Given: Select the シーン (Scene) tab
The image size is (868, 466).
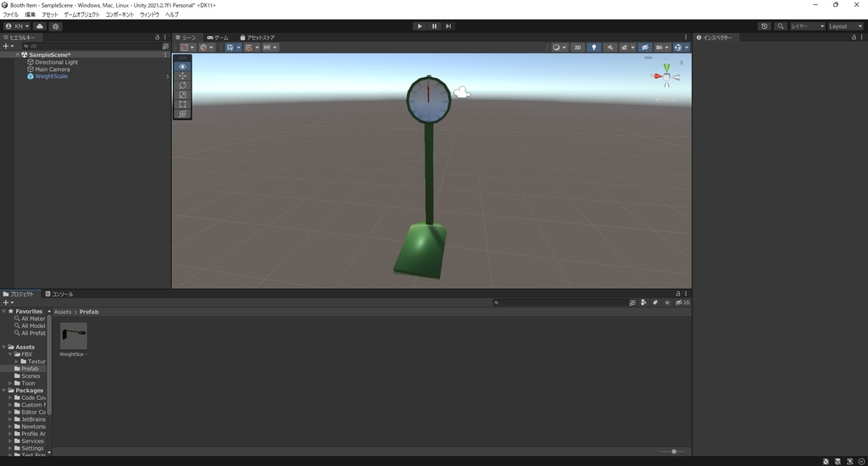Looking at the screenshot, I should [186, 37].
